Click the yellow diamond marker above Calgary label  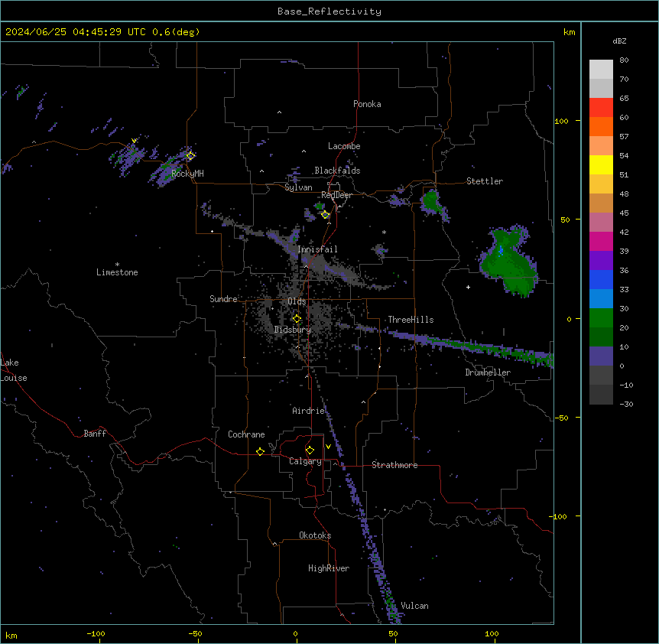click(310, 450)
